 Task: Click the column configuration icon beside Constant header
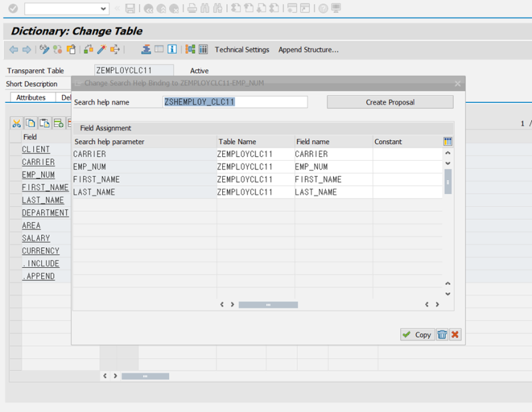[448, 141]
